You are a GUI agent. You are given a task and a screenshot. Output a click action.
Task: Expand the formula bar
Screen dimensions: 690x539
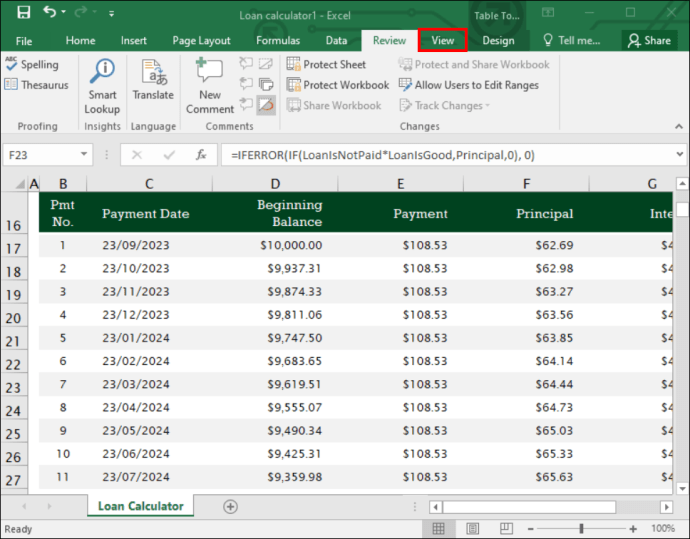pos(680,154)
